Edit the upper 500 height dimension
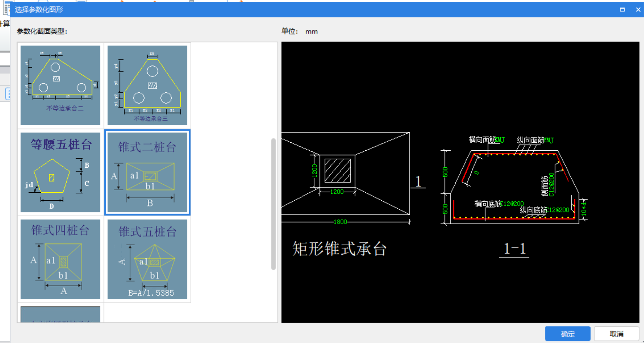644x343 pixels. click(x=445, y=172)
